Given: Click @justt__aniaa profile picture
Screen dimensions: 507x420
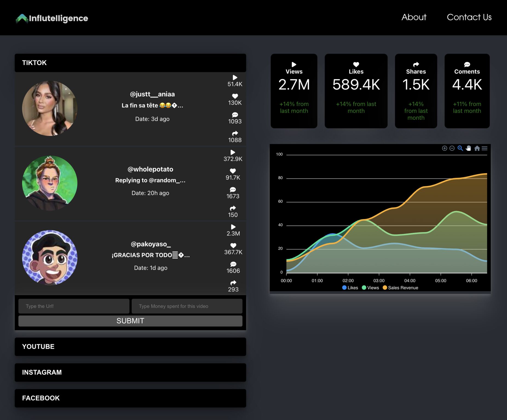Looking at the screenshot, I should pos(50,108).
